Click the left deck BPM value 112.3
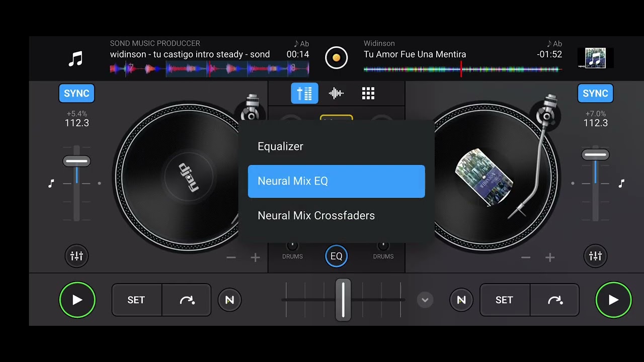The image size is (644, 362). [76, 123]
